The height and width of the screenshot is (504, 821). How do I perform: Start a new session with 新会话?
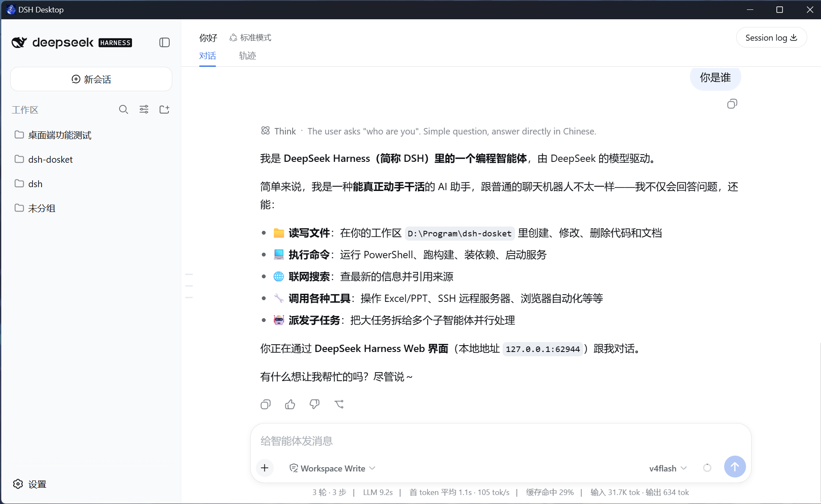[91, 79]
